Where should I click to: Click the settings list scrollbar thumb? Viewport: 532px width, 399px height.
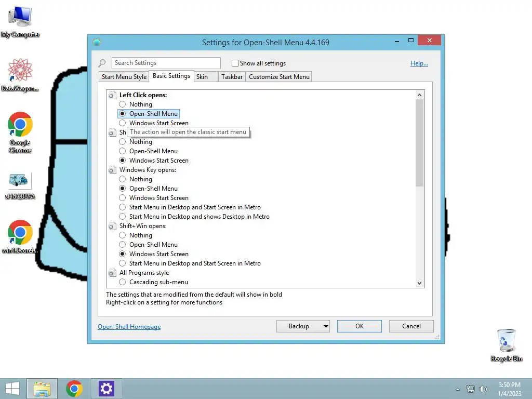pyautogui.click(x=419, y=143)
